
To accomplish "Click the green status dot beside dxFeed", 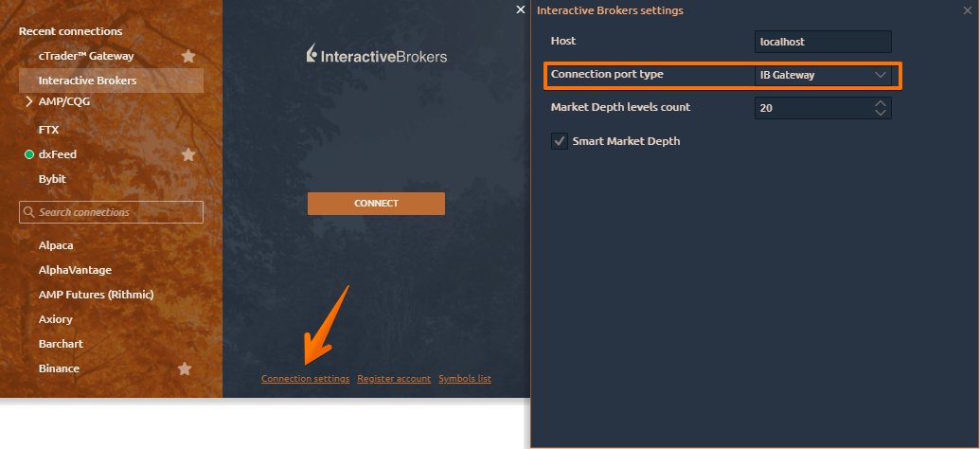I will (29, 154).
